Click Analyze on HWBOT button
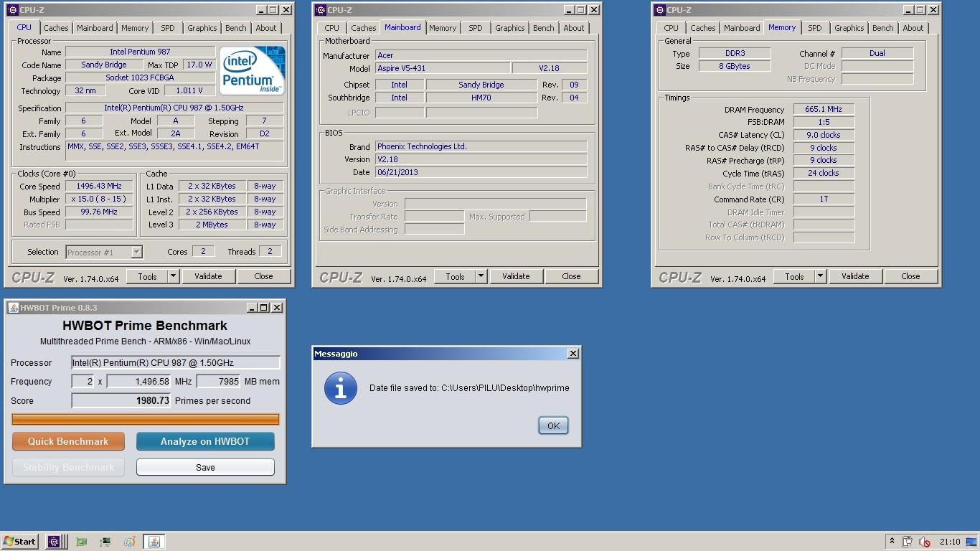 (x=205, y=441)
